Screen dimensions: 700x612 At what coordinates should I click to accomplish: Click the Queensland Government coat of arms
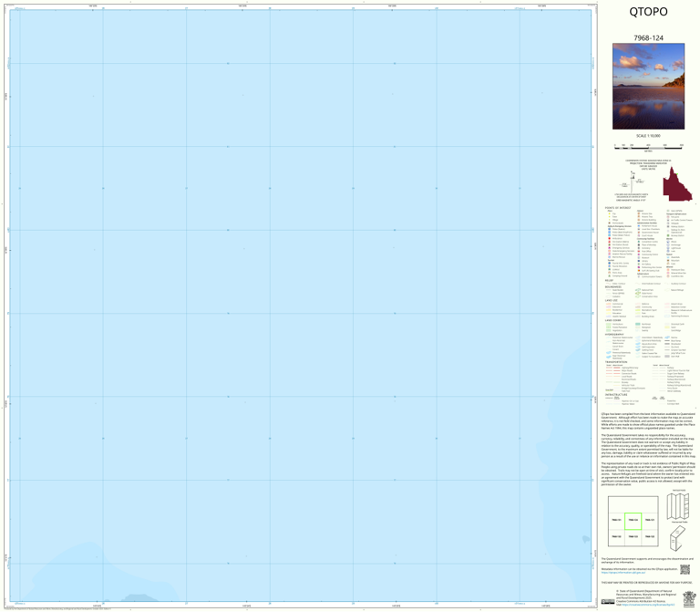(x=690, y=599)
